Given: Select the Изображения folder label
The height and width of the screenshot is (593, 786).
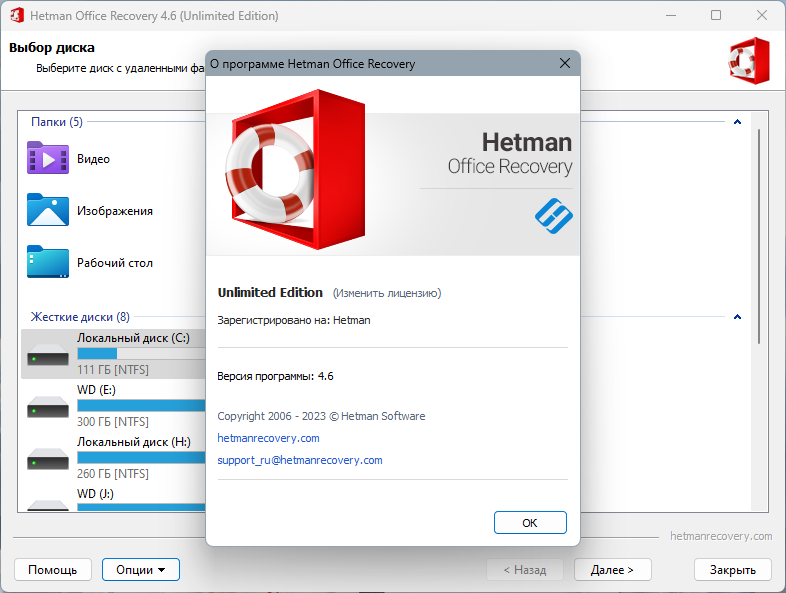Looking at the screenshot, I should pyautogui.click(x=115, y=211).
